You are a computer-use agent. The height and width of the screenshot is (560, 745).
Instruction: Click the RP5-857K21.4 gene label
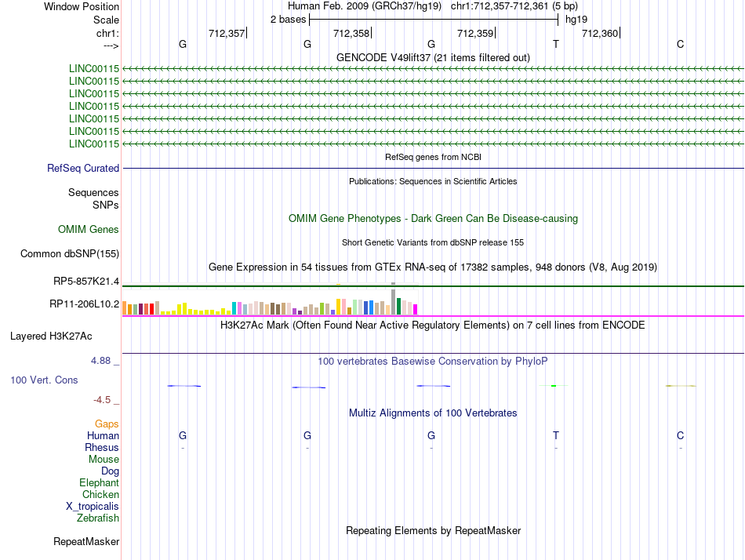[x=86, y=282]
